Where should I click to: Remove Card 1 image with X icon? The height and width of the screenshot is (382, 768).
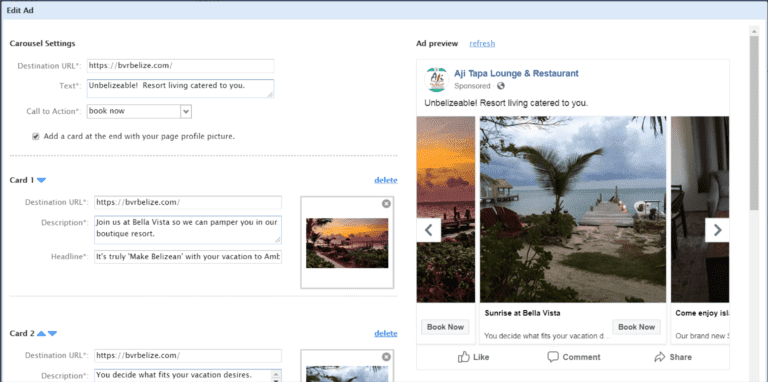pyautogui.click(x=386, y=204)
